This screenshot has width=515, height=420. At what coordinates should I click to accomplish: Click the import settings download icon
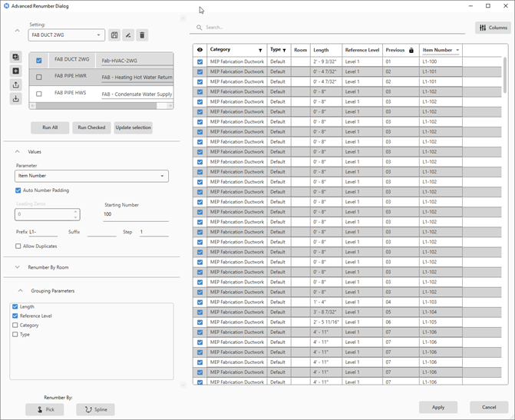point(16,98)
